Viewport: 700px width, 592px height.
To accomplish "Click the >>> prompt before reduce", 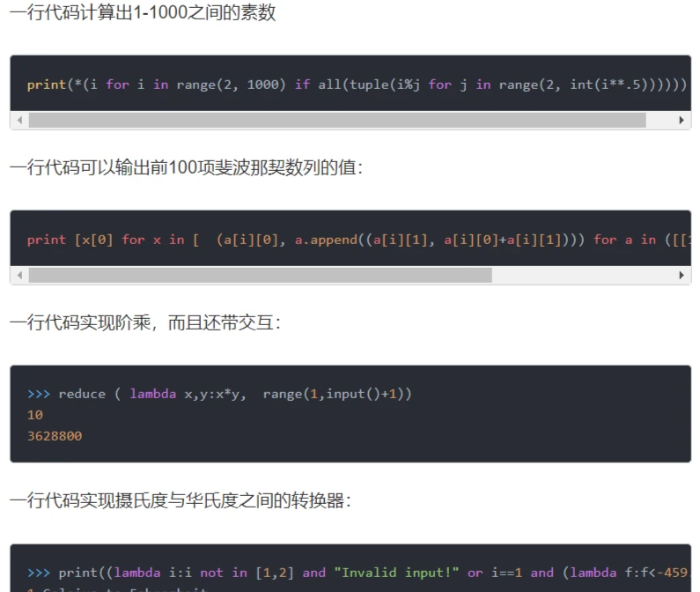I will pos(39,394).
